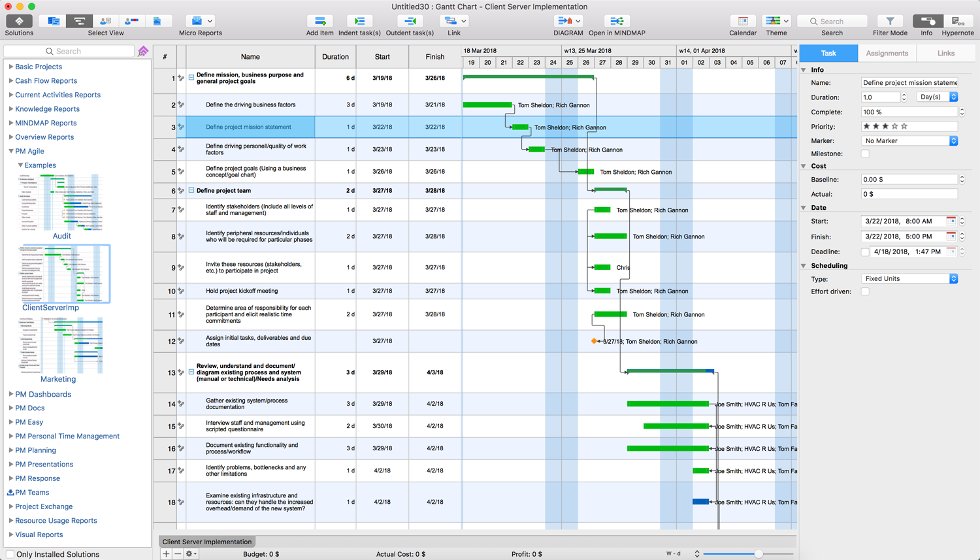Open the Hypernote panel
The width and height of the screenshot is (980, 560).
pos(957,22)
